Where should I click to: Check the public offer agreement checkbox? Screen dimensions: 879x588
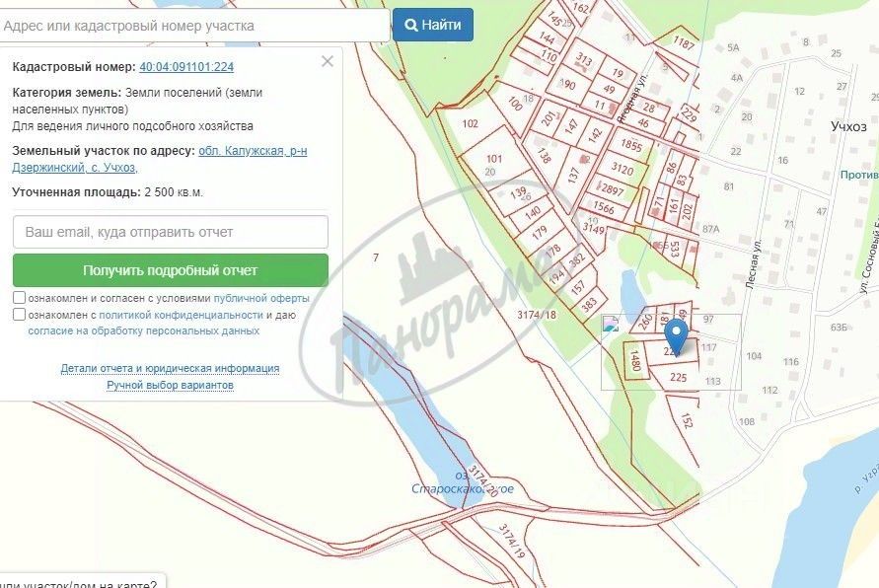19,298
